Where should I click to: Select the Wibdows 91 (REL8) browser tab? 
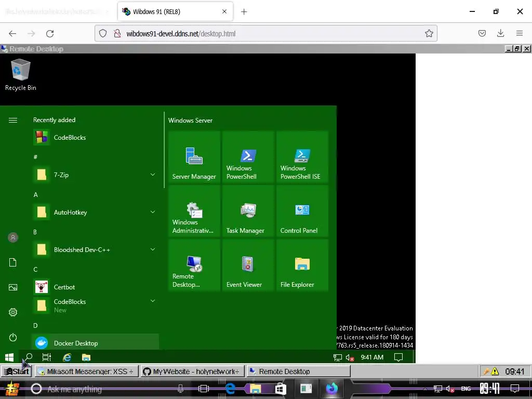[x=175, y=11]
